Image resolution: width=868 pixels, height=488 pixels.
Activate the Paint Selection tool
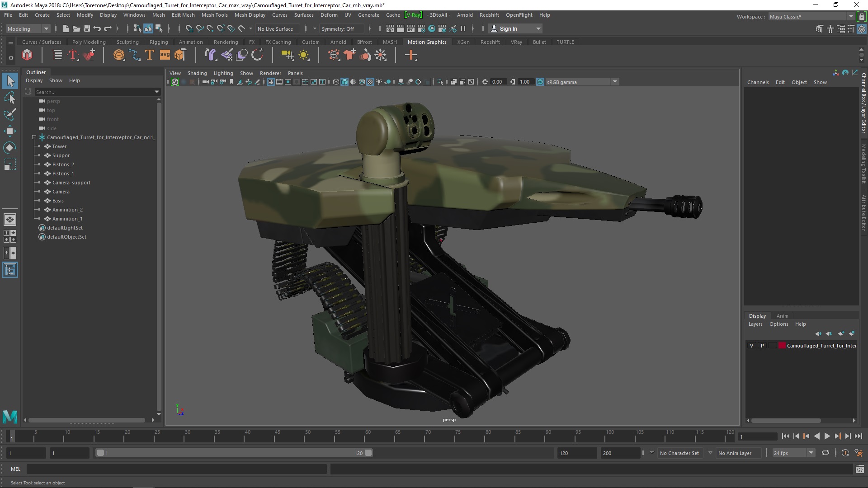tap(10, 114)
